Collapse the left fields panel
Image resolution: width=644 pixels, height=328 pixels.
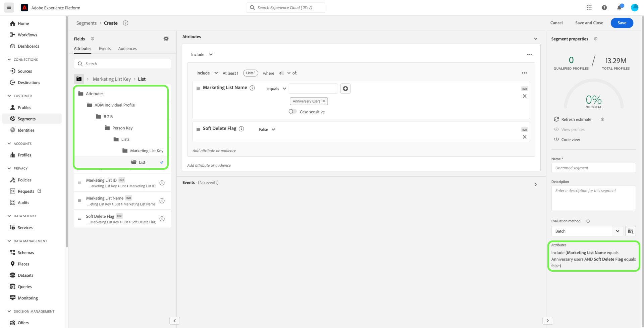(x=175, y=321)
